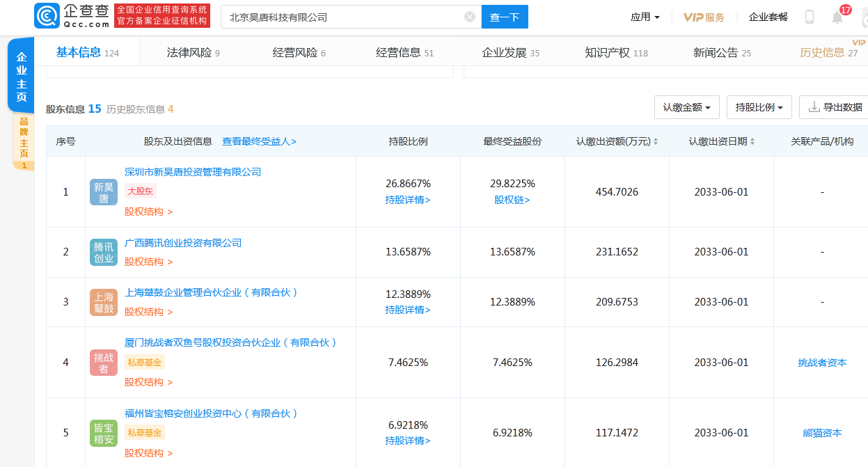The height and width of the screenshot is (467, 868).
Task: Open 广西腾讯创业投资有限公司 link
Action: tap(183, 243)
